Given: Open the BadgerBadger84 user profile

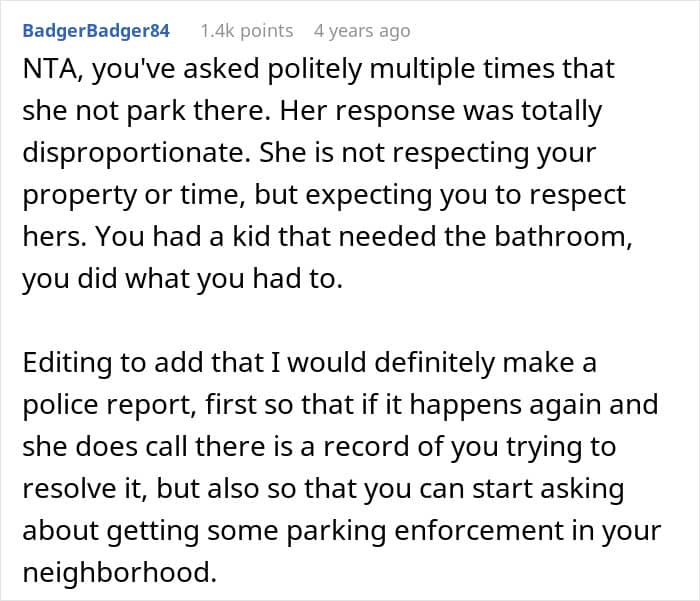Looking at the screenshot, I should [95, 31].
